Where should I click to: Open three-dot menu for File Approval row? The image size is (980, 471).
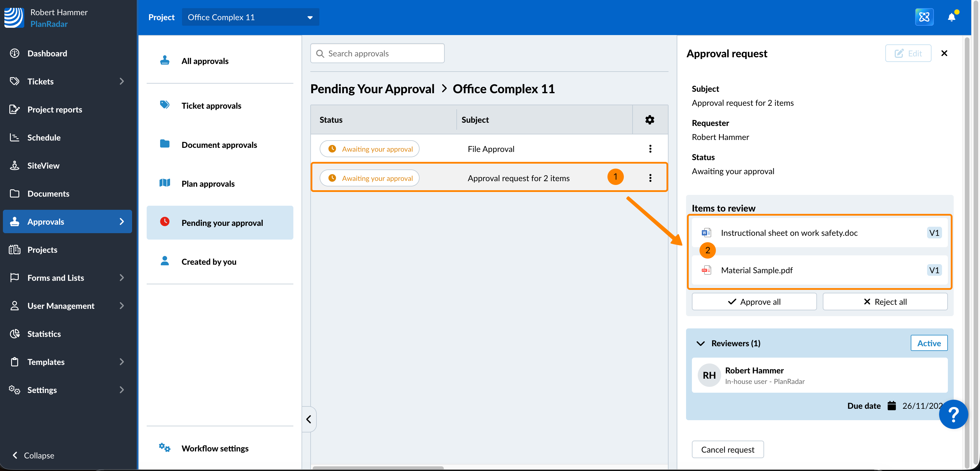[x=650, y=149]
